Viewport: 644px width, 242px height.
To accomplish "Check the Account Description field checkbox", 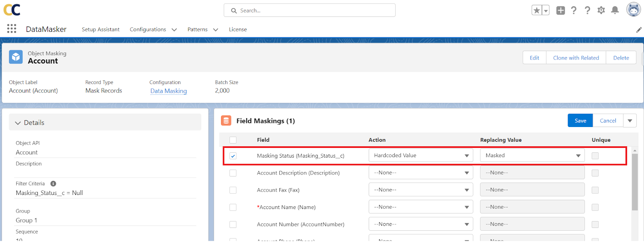I will pyautogui.click(x=233, y=173).
